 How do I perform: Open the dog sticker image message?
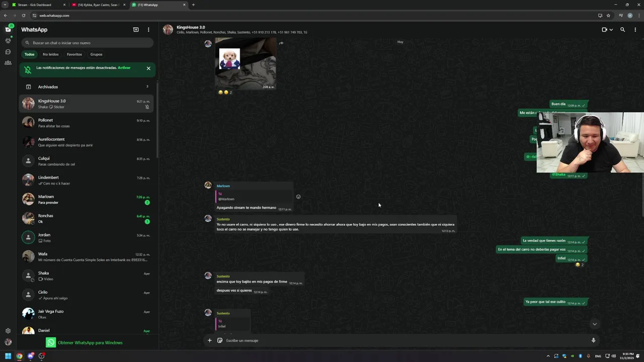point(246,63)
